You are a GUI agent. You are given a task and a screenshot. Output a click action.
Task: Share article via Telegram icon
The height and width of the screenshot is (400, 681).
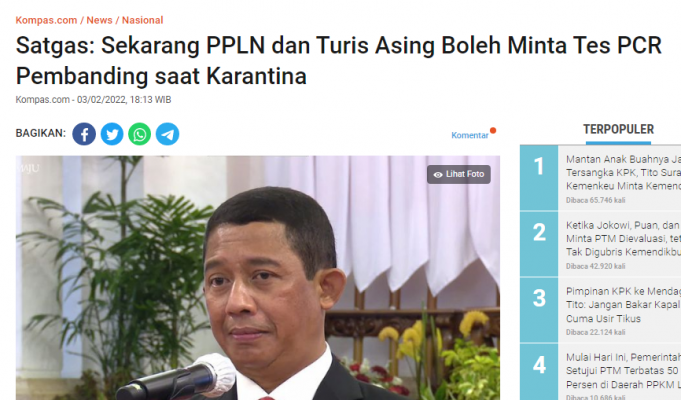click(167, 134)
